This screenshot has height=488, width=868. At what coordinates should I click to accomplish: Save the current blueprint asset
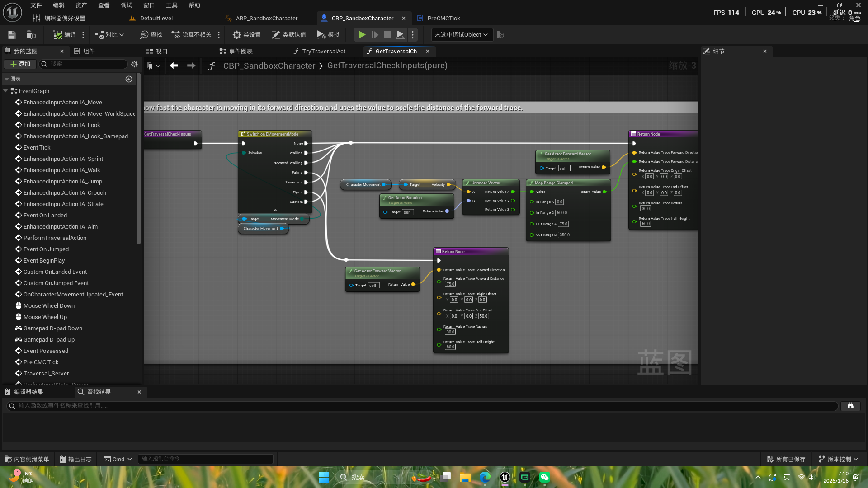pos(12,35)
